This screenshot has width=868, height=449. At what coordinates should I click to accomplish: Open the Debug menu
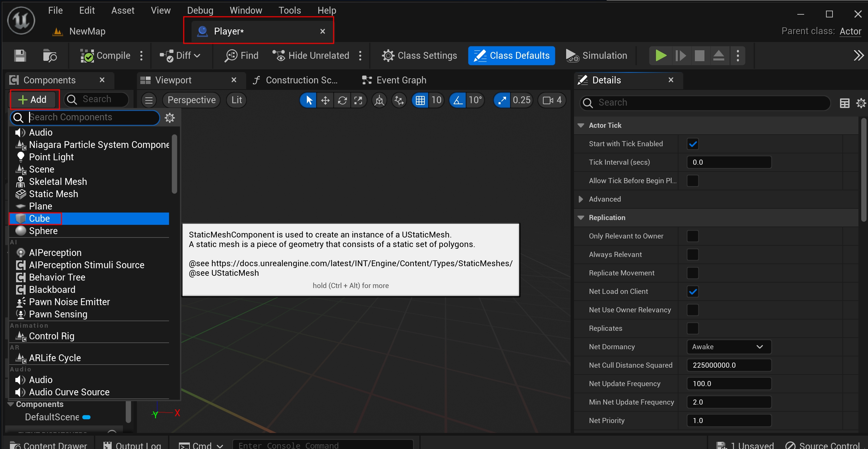(200, 10)
